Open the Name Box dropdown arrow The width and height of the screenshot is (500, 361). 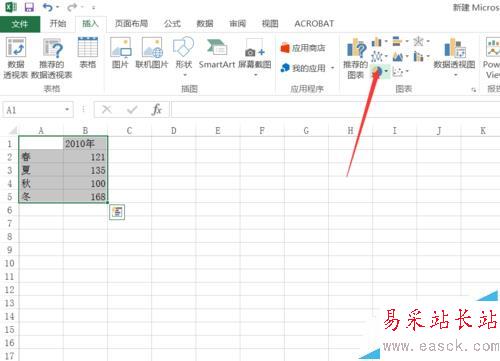[67, 110]
